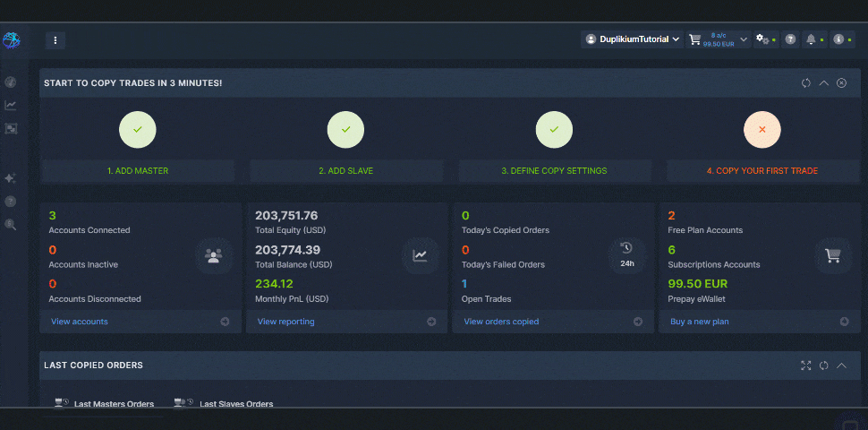The width and height of the screenshot is (868, 430).
Task: Click the sparkle icon in the sidebar
Action: 11,178
